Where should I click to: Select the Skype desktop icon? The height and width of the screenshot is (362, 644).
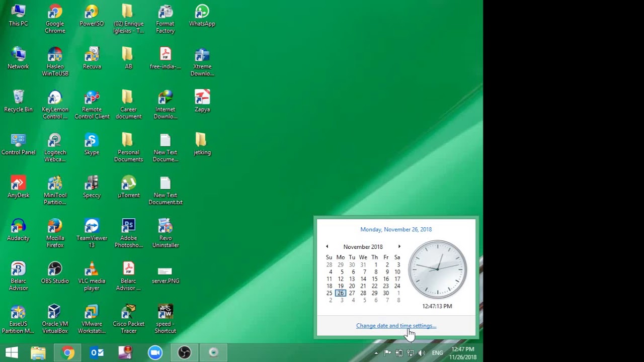(x=92, y=144)
